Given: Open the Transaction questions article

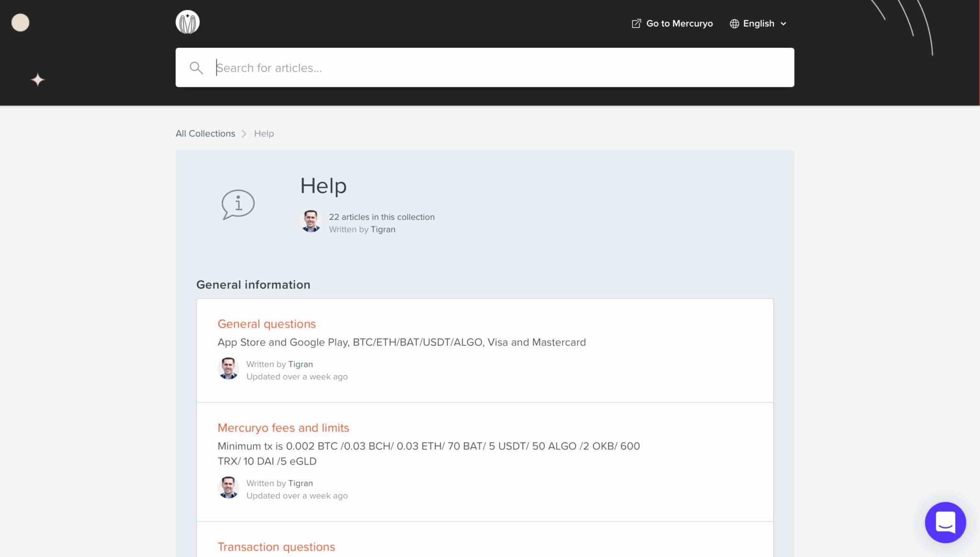Looking at the screenshot, I should [276, 546].
